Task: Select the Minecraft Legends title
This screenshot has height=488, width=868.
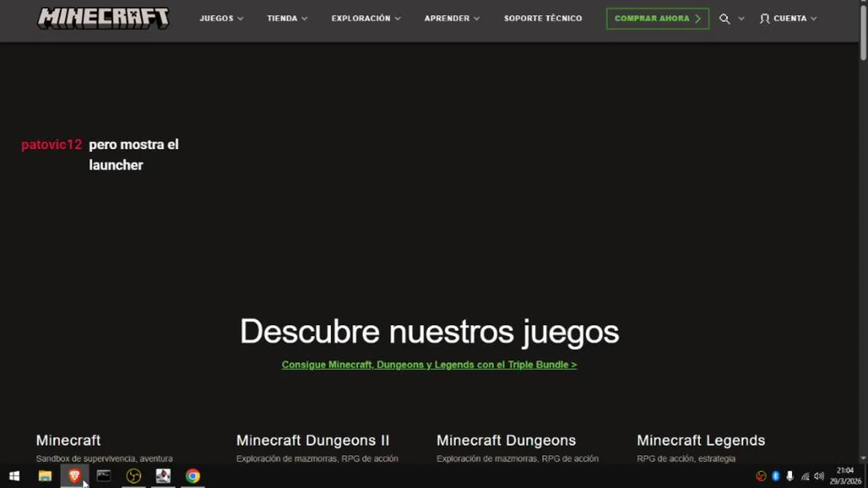Action: pyautogui.click(x=701, y=441)
